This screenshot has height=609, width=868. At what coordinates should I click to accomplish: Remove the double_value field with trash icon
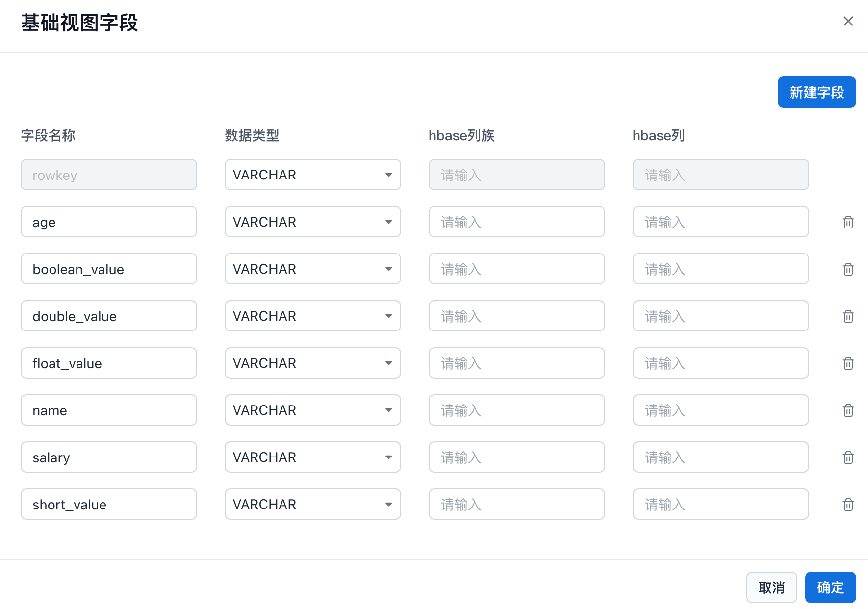[x=848, y=316]
